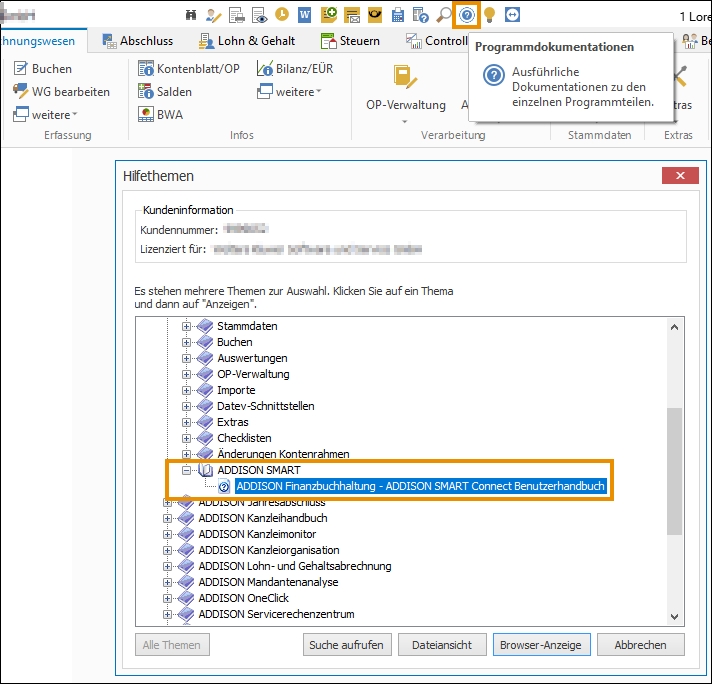Open BWA report in ribbon
Viewport: 712px width, 684px height.
160,114
